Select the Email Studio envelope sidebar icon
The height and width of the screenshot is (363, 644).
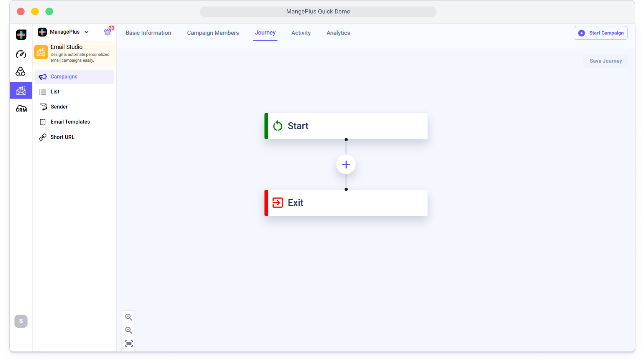21,91
